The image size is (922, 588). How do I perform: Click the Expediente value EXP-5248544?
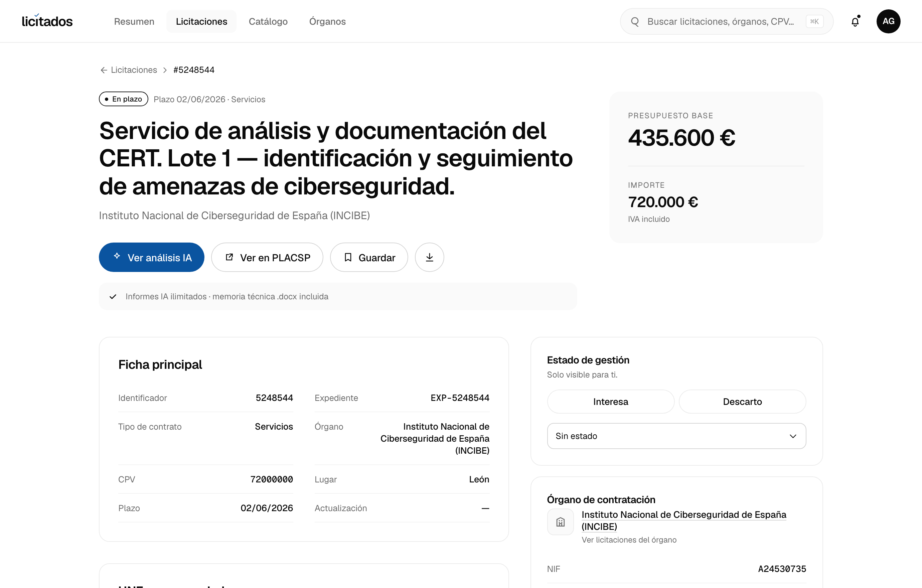coord(460,398)
